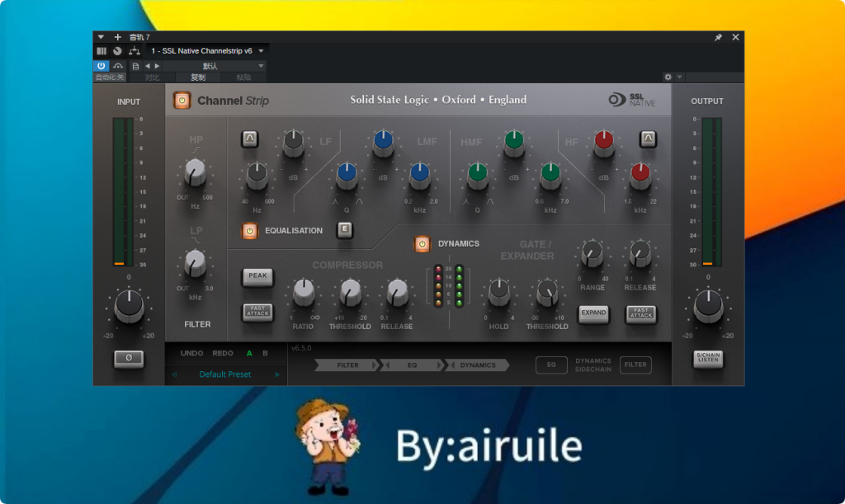Click the green HMF gain knob
This screenshot has height=504, width=845.
click(513, 143)
